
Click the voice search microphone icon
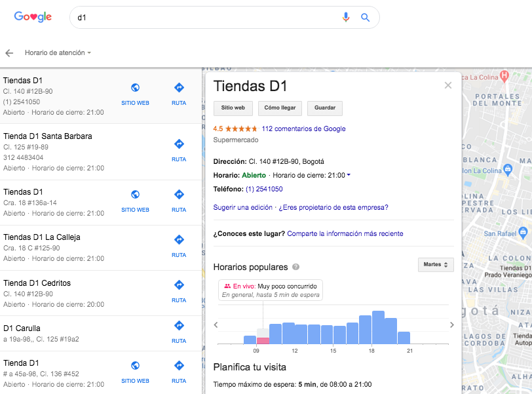tap(346, 18)
